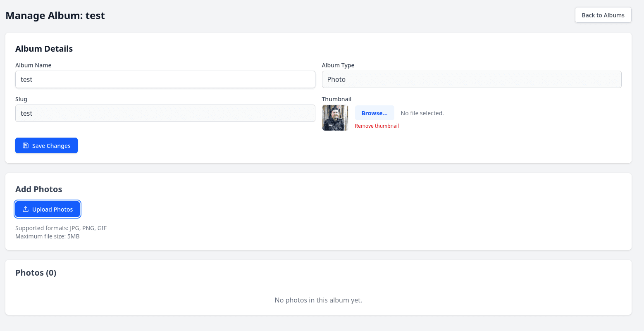Click the upload arrow icon
This screenshot has width=644, height=331.
26,209
